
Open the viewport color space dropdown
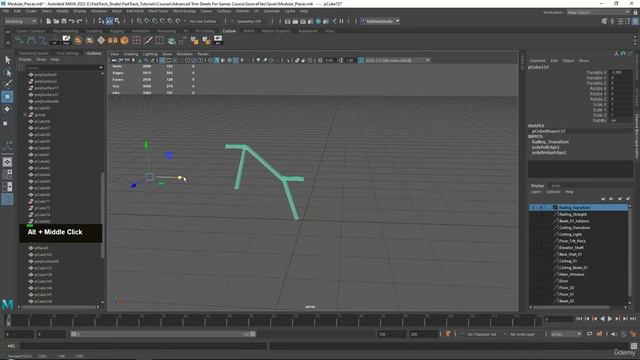click(x=397, y=60)
